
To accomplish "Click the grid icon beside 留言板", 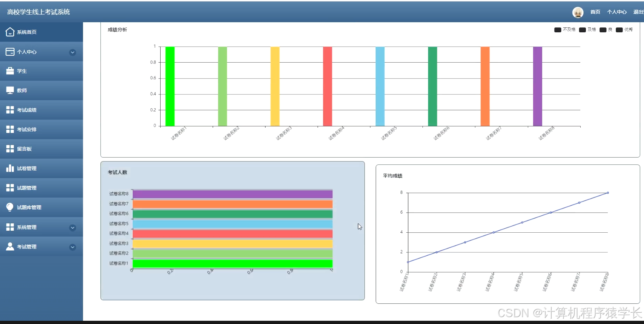I will (x=10, y=149).
